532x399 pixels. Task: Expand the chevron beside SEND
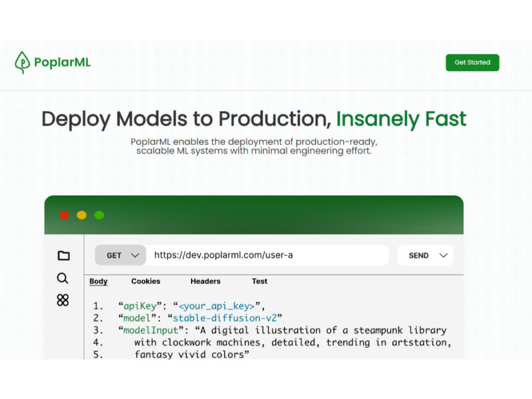[x=444, y=255]
